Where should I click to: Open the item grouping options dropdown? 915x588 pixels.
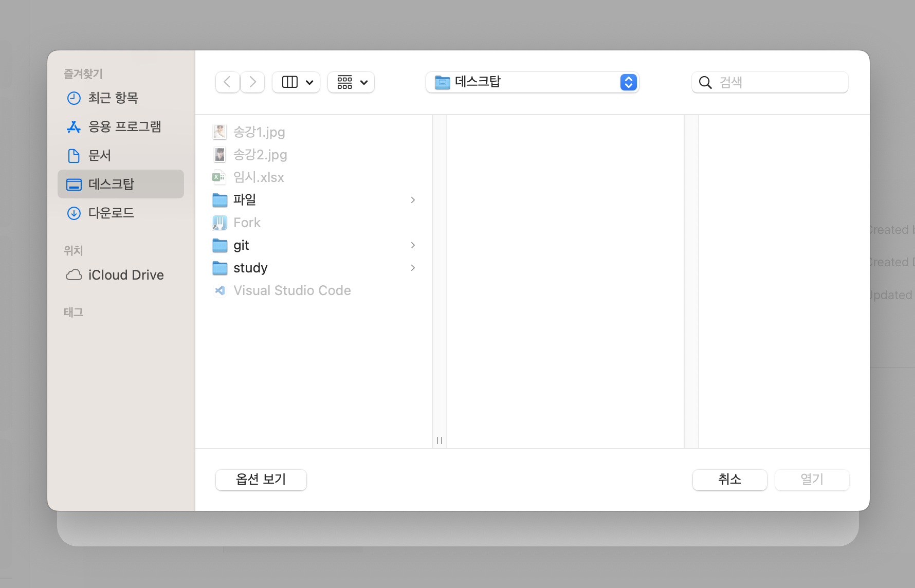pos(351,82)
